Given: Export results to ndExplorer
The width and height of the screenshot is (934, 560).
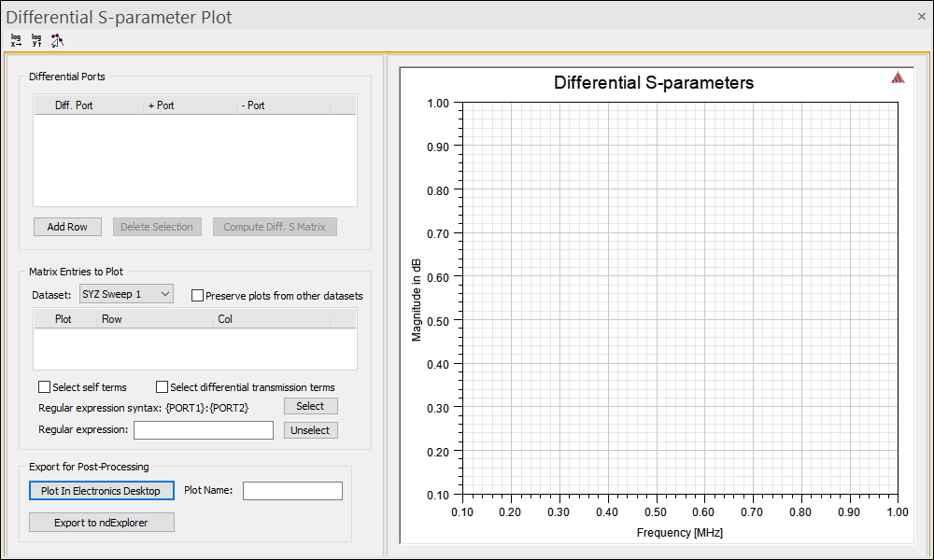Looking at the screenshot, I should [x=101, y=522].
